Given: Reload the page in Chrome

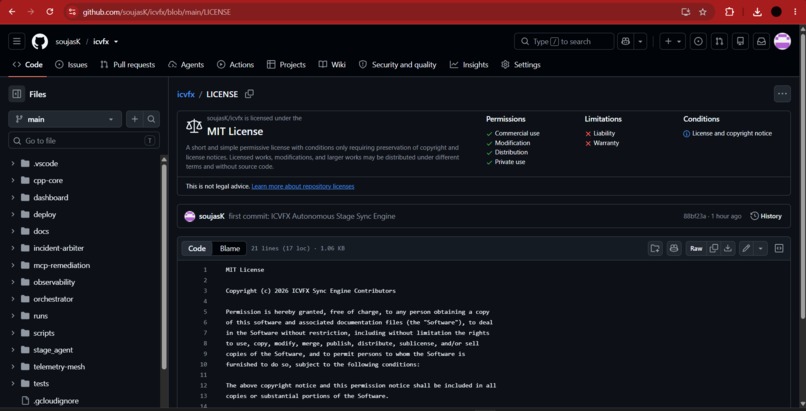Looking at the screenshot, I should point(50,12).
